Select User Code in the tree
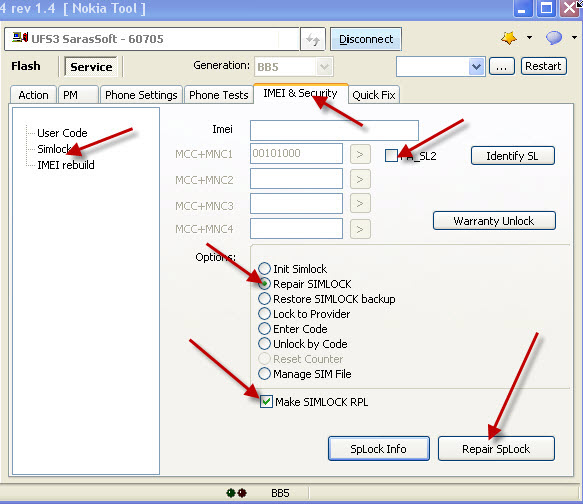This screenshot has width=583, height=504. pos(62,133)
